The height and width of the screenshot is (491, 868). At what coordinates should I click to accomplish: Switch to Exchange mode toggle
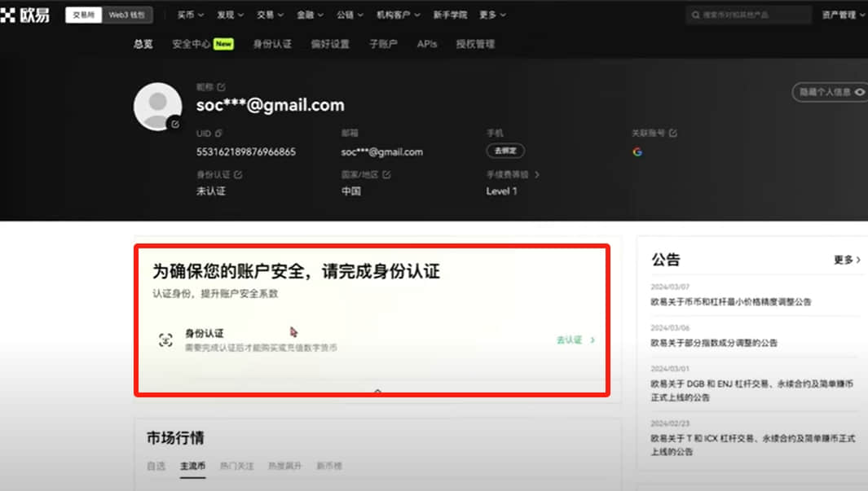click(x=84, y=15)
